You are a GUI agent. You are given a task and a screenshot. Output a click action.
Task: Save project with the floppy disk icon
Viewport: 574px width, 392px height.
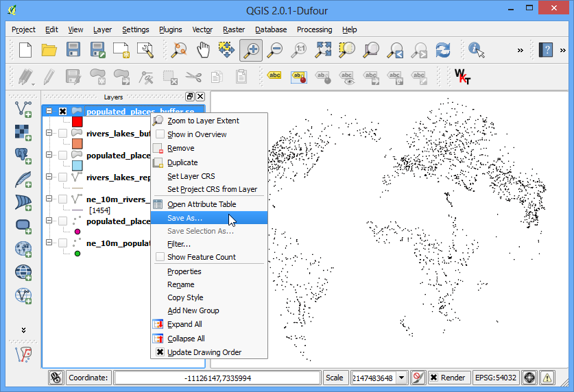click(73, 50)
